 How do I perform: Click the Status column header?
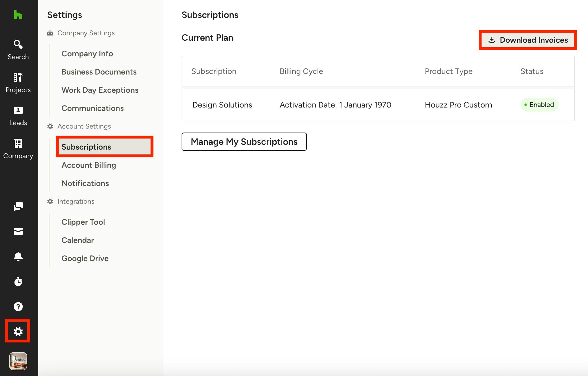pos(532,71)
